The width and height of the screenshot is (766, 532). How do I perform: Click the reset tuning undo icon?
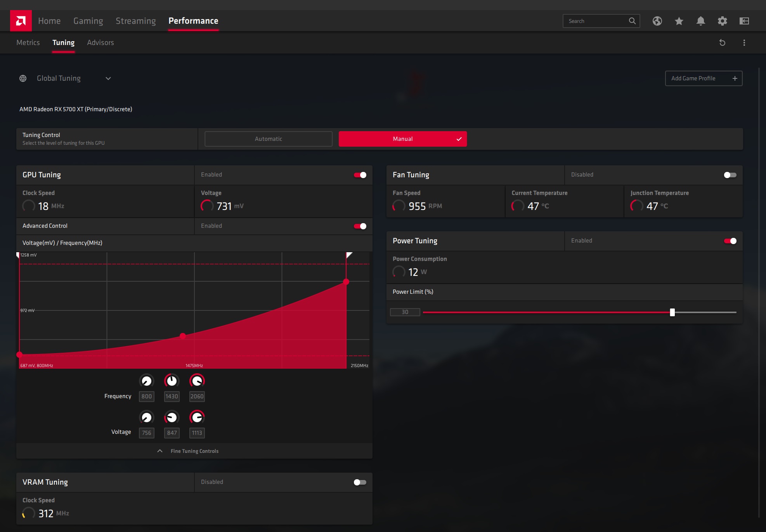(722, 43)
